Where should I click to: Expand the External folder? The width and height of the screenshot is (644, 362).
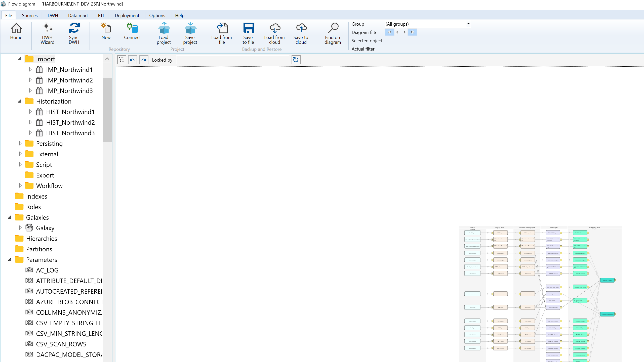pyautogui.click(x=20, y=154)
